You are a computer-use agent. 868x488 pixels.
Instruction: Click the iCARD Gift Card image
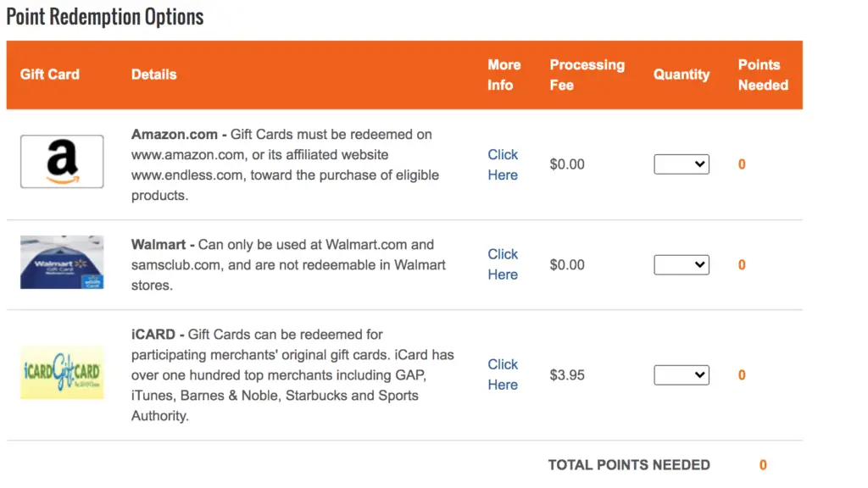point(62,373)
